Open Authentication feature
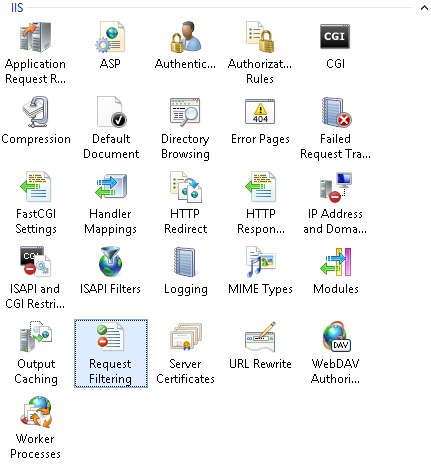 185,45
